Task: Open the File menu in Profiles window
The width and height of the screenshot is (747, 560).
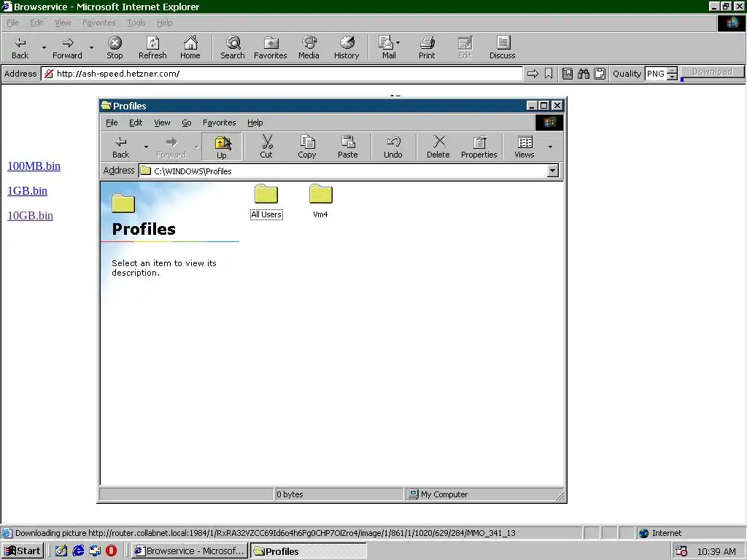Action: pyautogui.click(x=112, y=122)
